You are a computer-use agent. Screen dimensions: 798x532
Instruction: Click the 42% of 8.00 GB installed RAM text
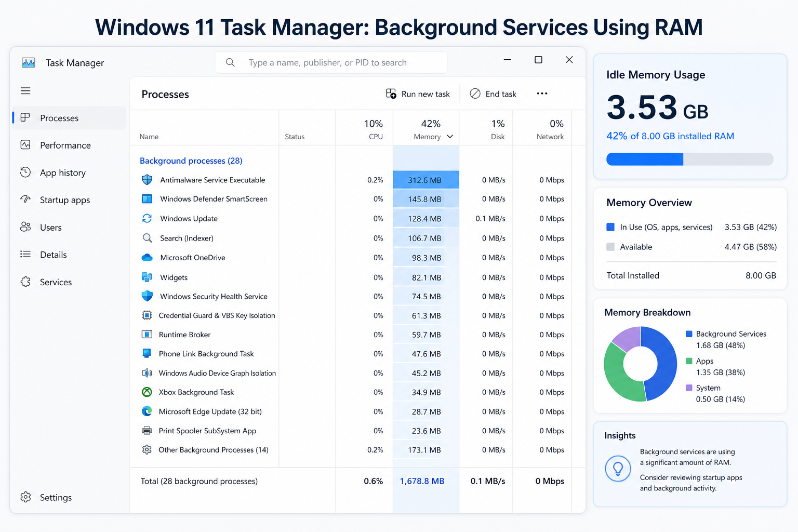[670, 136]
